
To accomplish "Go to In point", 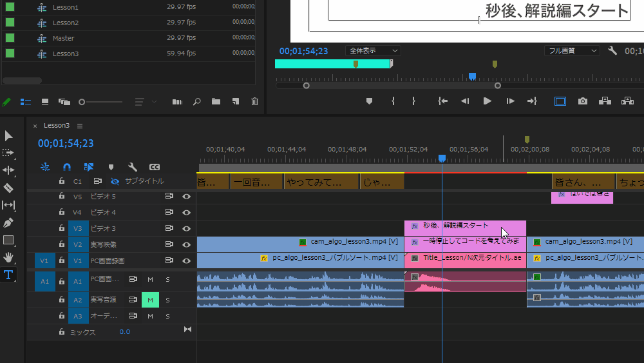I will 443,101.
